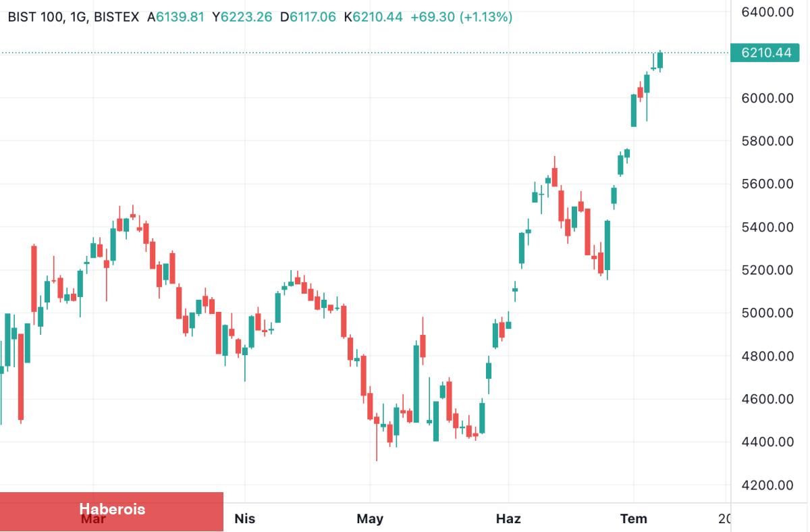Select May on the time axis
Viewport: 810px width, 532px height.
[x=370, y=518]
